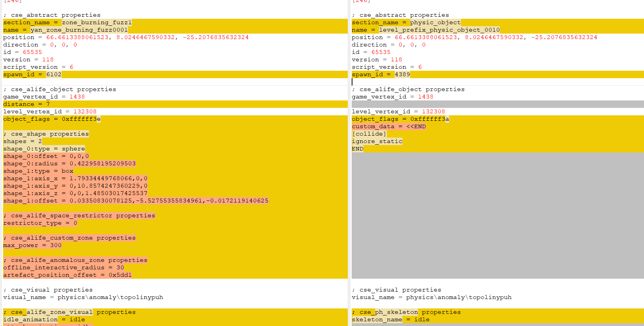Select the physic_object value in right pane
The height and width of the screenshot is (326, 644).
click(435, 22)
